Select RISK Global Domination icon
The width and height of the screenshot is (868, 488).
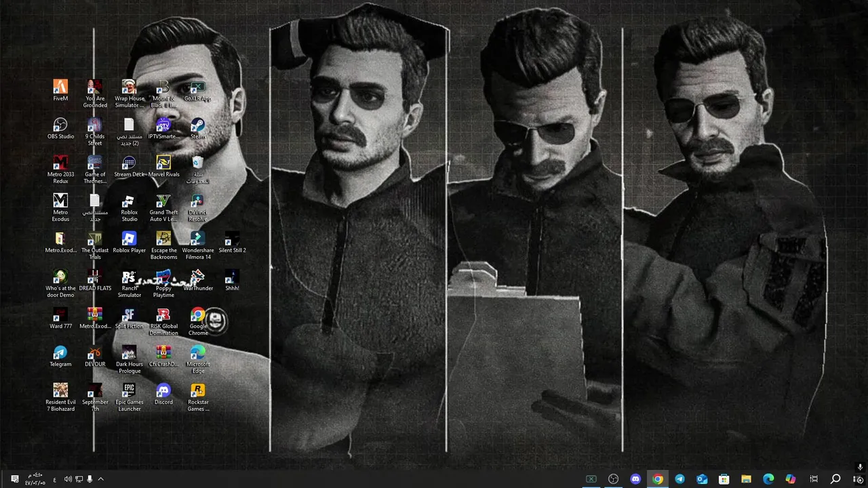click(163, 321)
